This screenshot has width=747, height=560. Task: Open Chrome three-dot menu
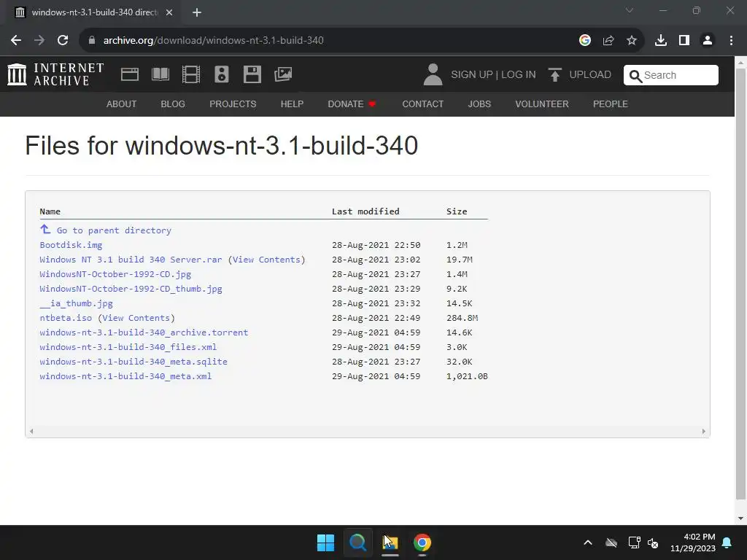coord(731,40)
